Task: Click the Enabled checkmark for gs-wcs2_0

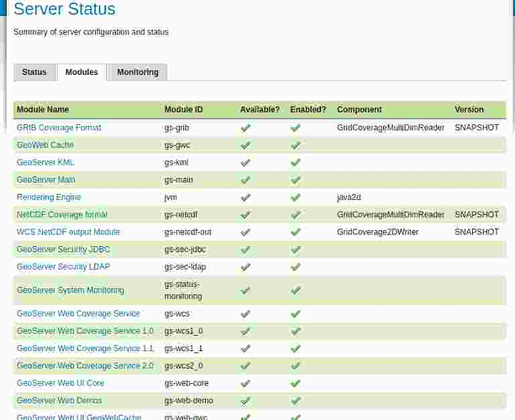Action: point(296,365)
